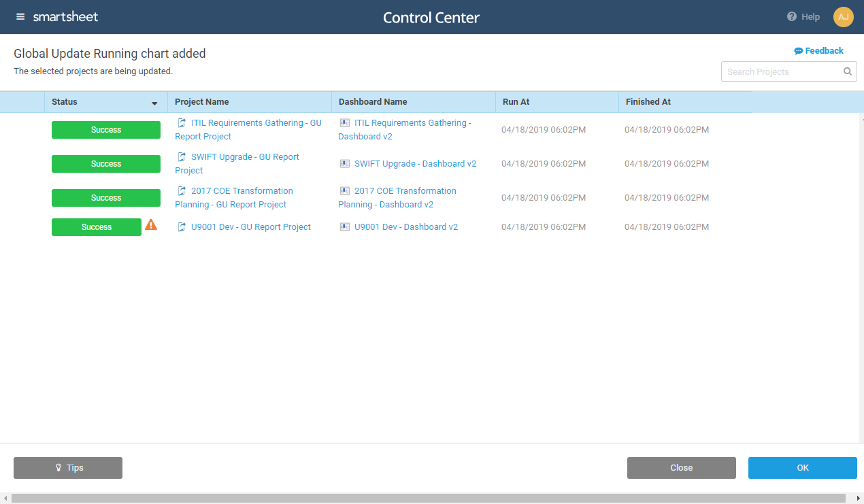The width and height of the screenshot is (864, 504).
Task: Open U9001 Dev - GU Report Project link
Action: [x=251, y=227]
